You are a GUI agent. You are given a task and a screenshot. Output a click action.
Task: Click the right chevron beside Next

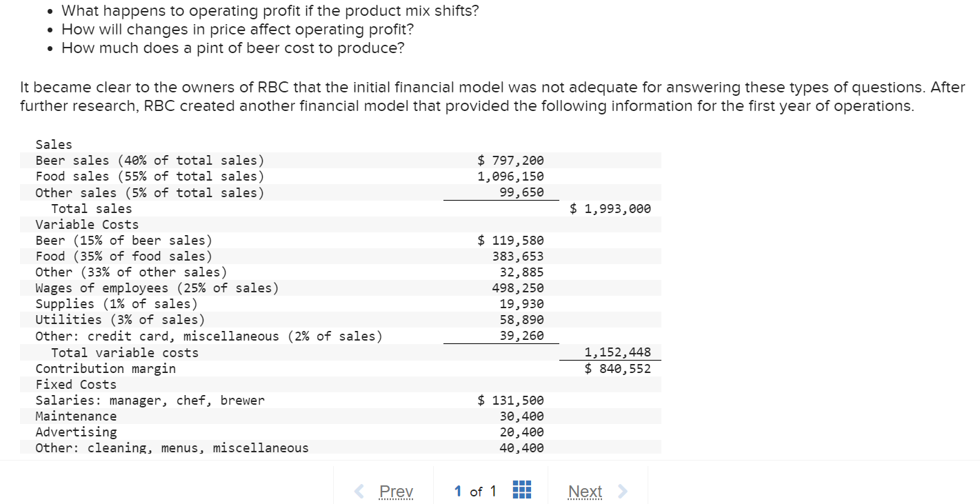(x=621, y=491)
